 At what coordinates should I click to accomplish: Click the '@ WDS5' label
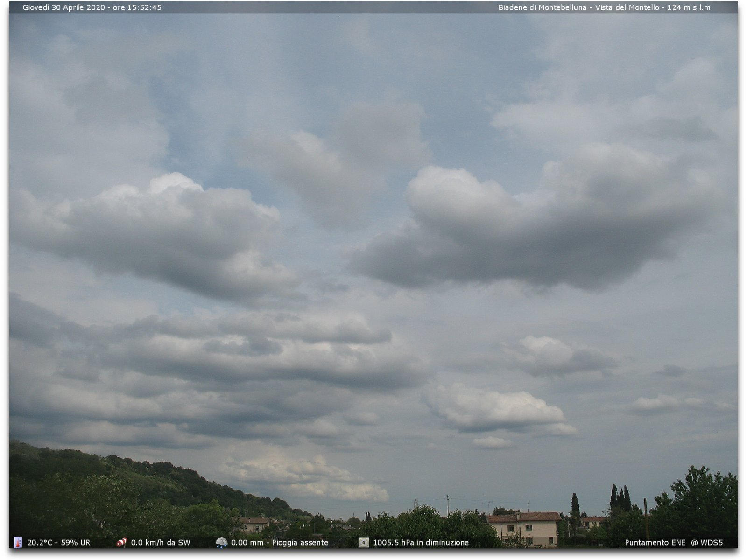[707, 543]
